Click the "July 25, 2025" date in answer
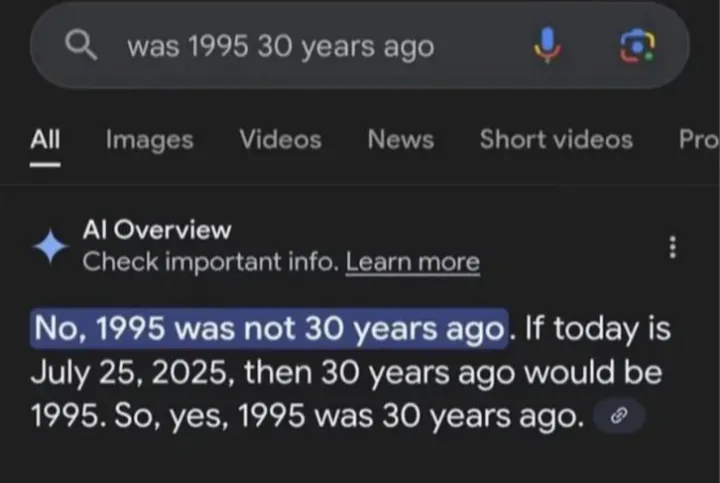 (130, 372)
